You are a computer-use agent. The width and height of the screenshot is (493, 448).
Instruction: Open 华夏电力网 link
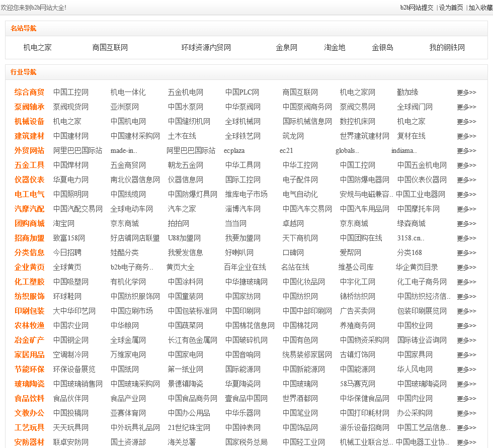(71, 180)
